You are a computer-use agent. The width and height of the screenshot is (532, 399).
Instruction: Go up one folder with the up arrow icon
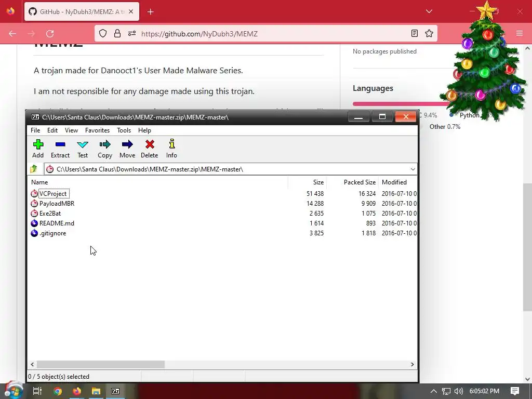coord(34,169)
